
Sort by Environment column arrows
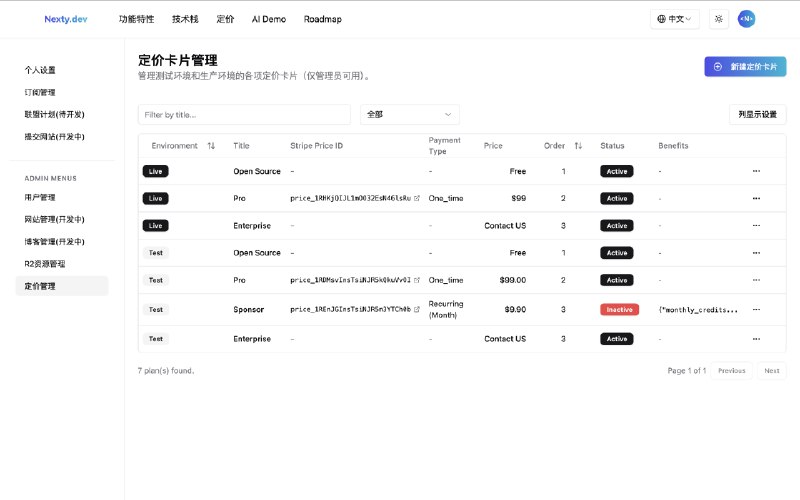point(211,146)
